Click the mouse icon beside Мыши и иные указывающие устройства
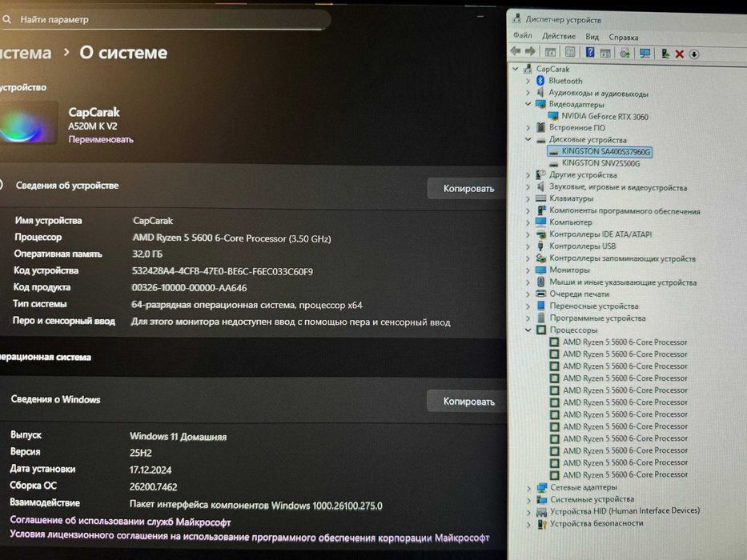747x560 pixels. point(540,282)
